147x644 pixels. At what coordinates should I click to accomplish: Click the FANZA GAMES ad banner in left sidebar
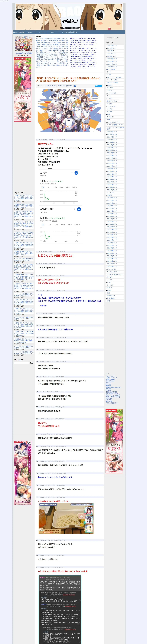[23, 90]
